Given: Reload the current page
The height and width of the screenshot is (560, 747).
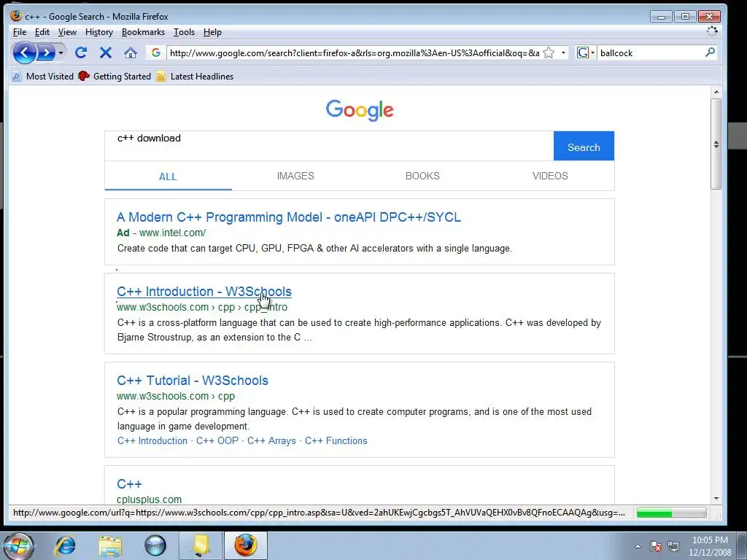Looking at the screenshot, I should [81, 52].
